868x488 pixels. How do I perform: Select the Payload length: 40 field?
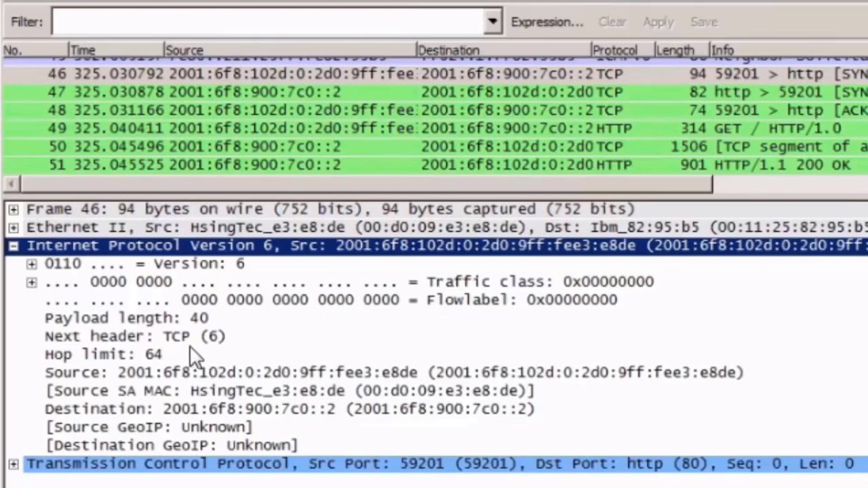point(127,318)
